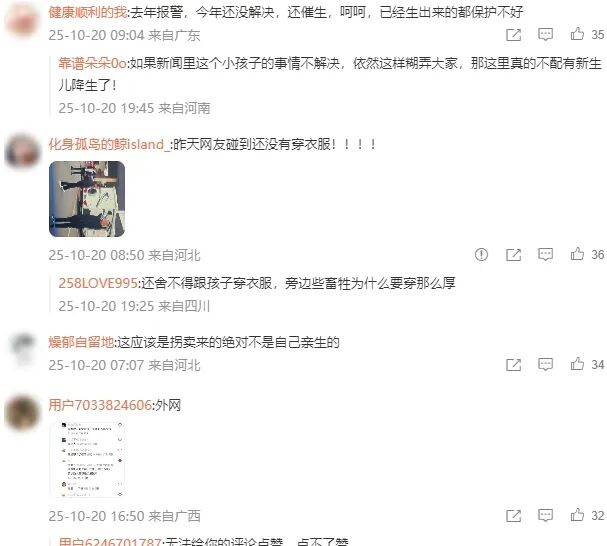The width and height of the screenshot is (607, 546).
Task: Open 燥郁自留地 username link
Action: [81, 342]
